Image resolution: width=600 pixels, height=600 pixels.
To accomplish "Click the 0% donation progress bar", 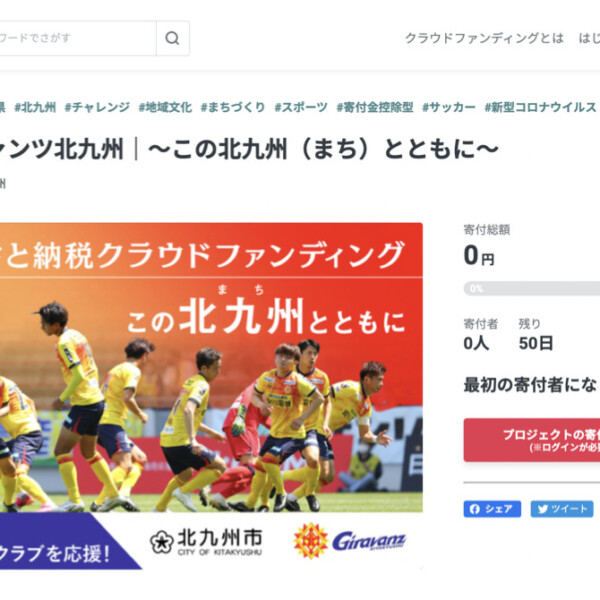I will [532, 289].
